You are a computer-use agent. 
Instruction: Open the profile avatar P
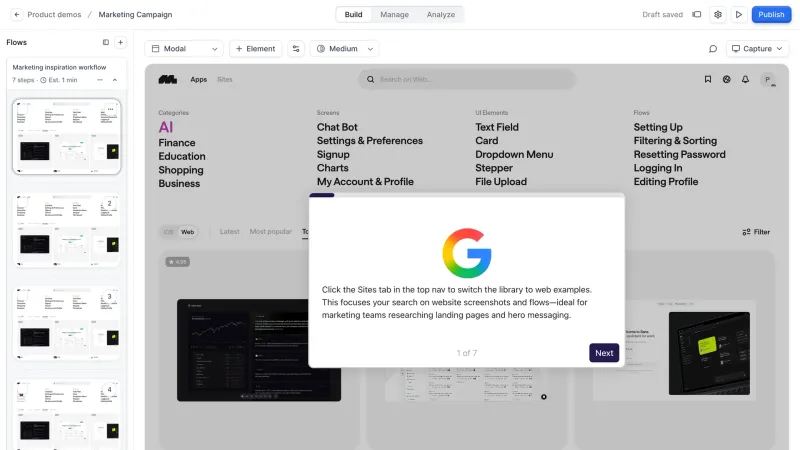(x=767, y=80)
